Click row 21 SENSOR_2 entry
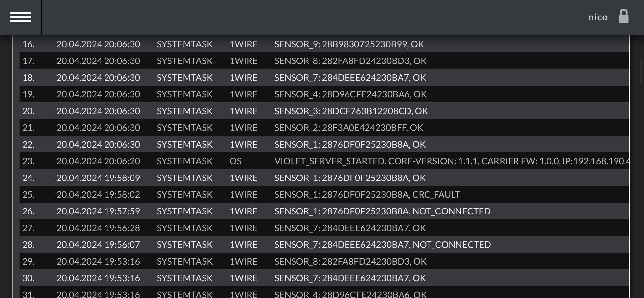644x298 pixels. point(324,128)
